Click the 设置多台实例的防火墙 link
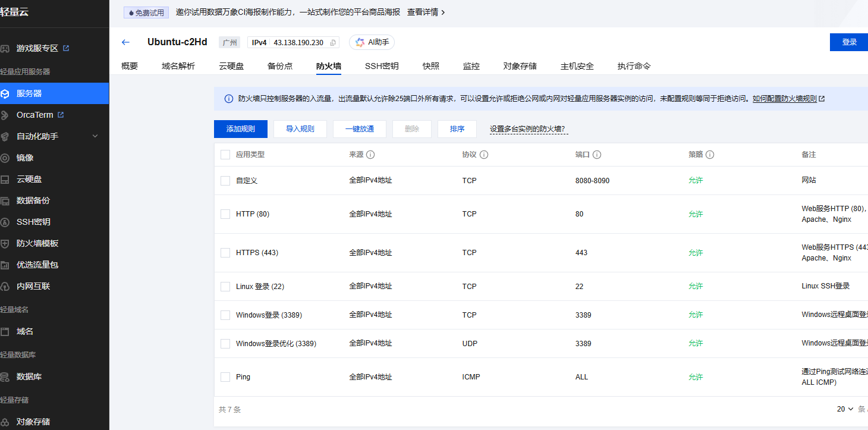Viewport: 868px width, 430px height. click(x=527, y=128)
